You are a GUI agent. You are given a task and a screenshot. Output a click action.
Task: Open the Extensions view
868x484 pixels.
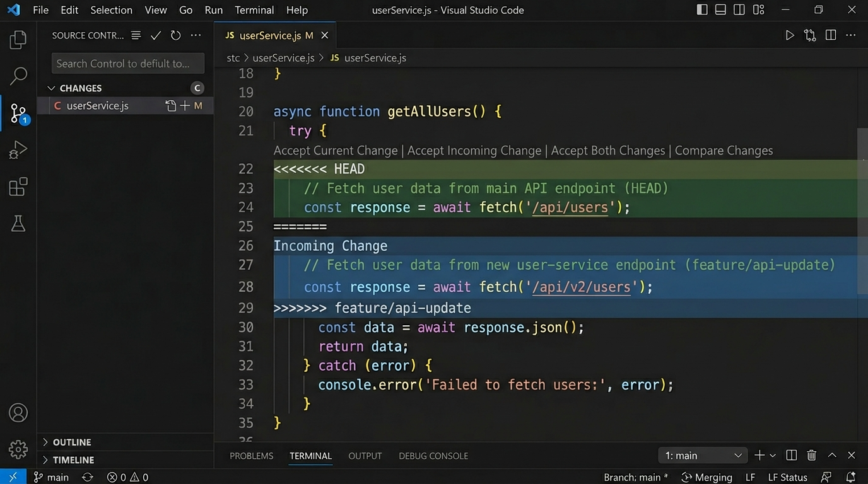pos(18,187)
